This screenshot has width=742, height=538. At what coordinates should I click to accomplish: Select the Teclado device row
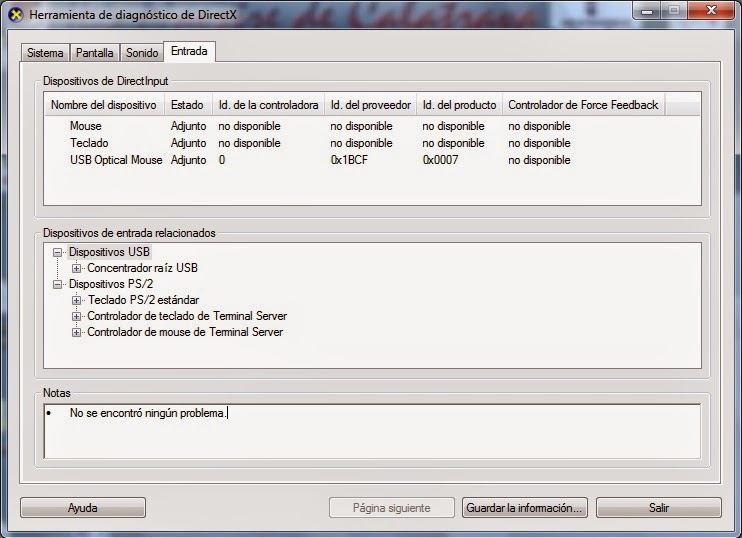[372, 143]
